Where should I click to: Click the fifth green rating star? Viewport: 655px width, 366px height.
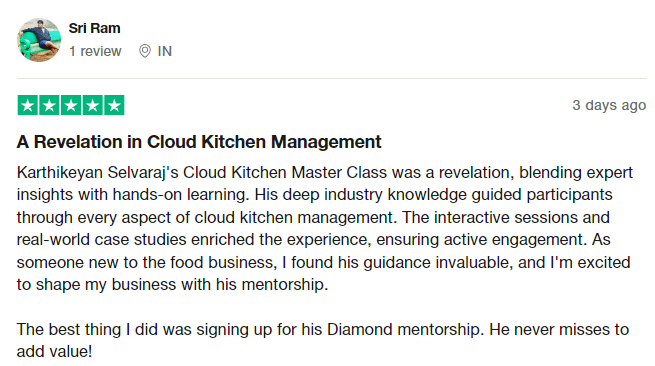point(114,105)
